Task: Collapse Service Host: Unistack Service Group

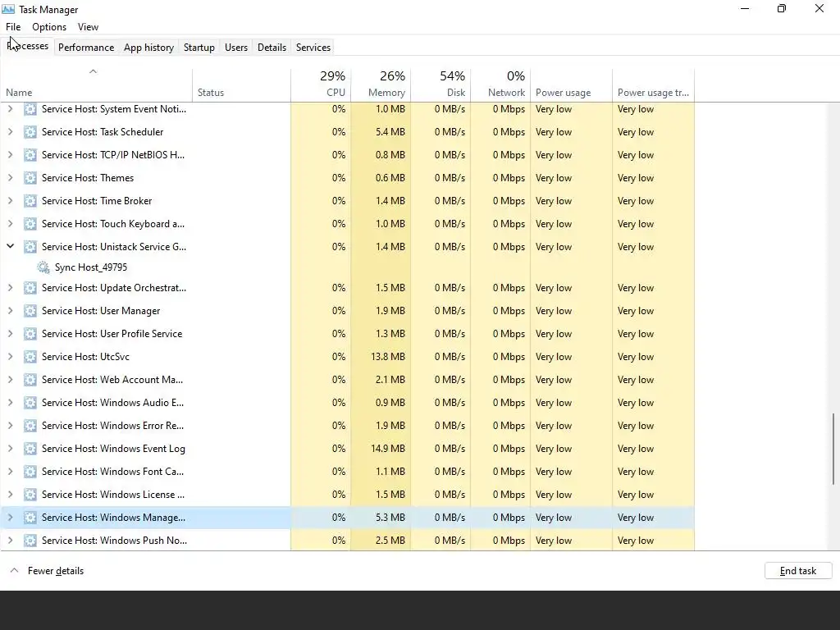Action: pos(10,246)
